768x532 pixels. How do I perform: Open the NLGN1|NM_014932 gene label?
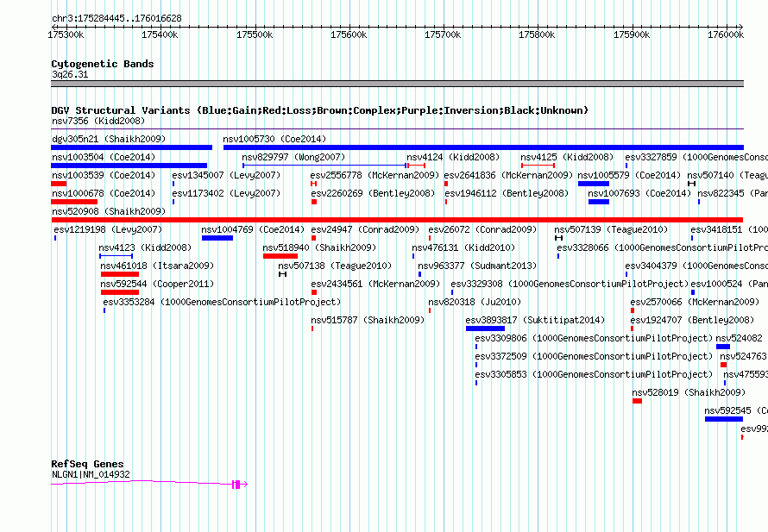point(91,474)
